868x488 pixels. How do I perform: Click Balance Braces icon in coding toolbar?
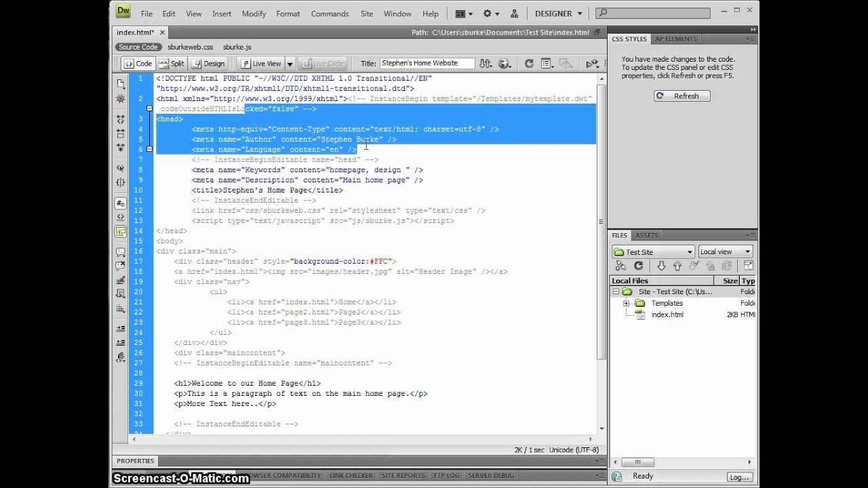pos(121,182)
